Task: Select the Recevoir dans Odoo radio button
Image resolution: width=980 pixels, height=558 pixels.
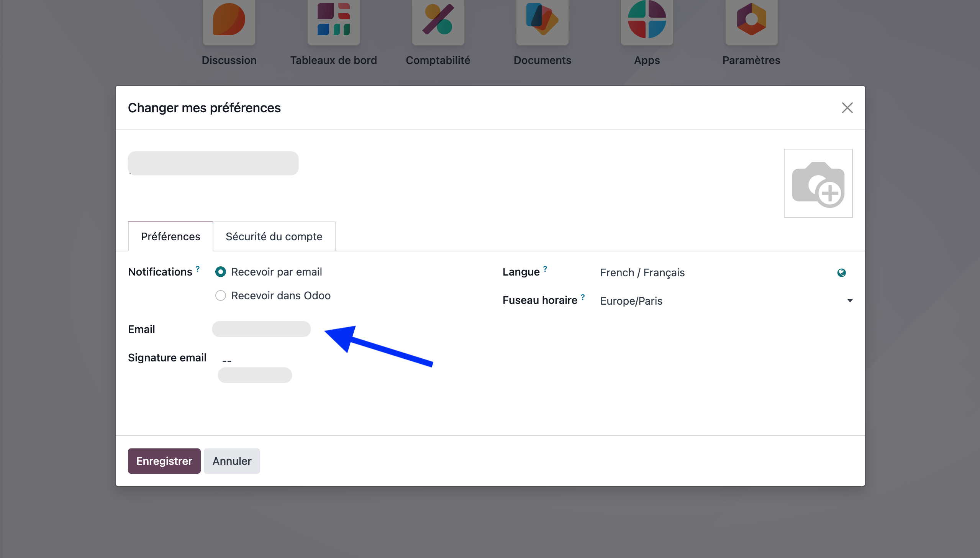Action: pos(221,295)
